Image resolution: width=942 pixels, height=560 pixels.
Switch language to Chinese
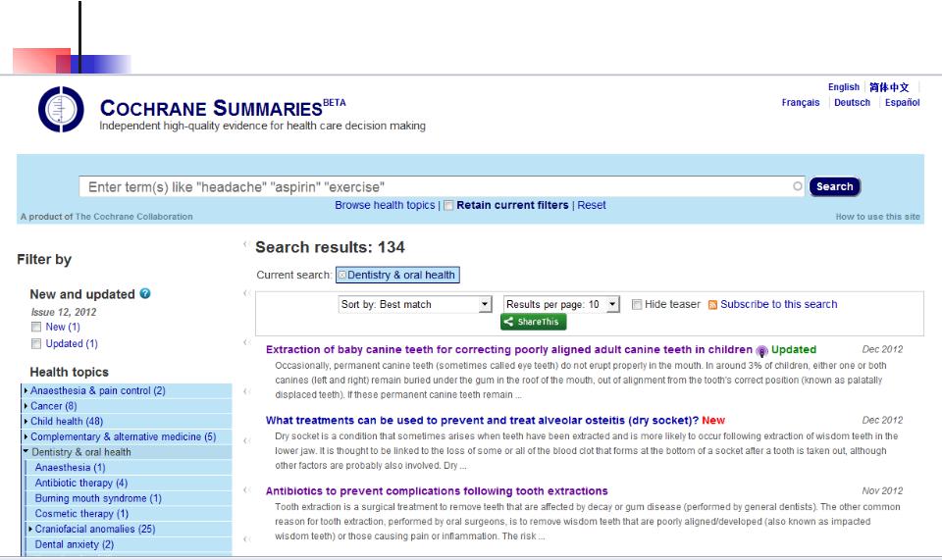pyautogui.click(x=889, y=87)
